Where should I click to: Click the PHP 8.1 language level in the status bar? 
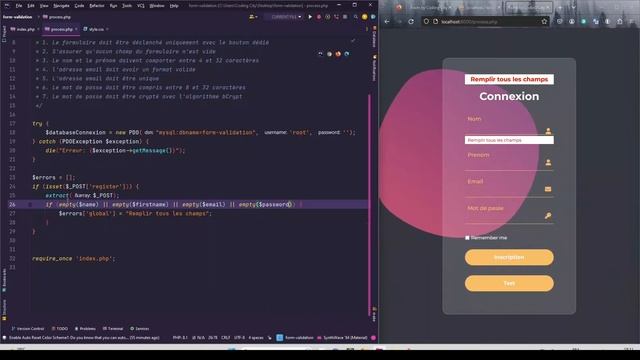tap(180, 338)
